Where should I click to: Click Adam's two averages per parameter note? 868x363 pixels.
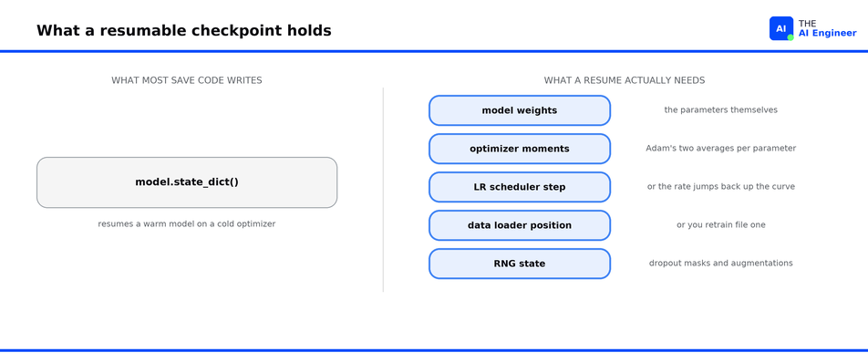click(720, 149)
